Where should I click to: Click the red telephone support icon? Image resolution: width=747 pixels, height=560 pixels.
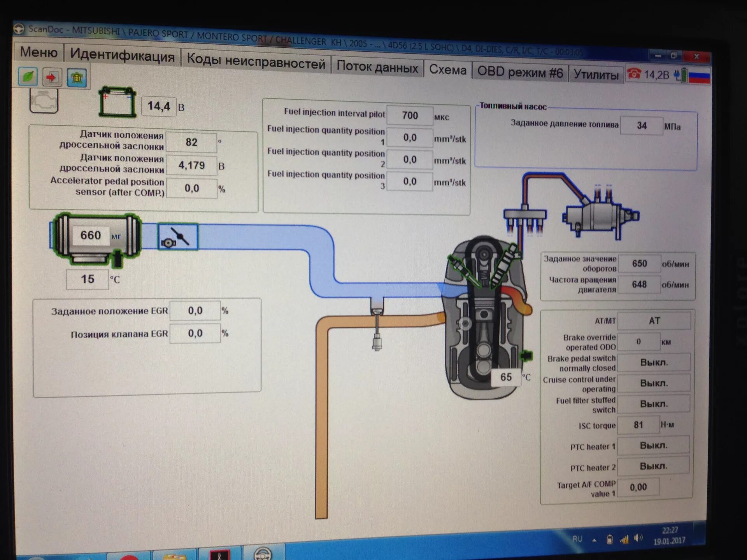(x=634, y=73)
